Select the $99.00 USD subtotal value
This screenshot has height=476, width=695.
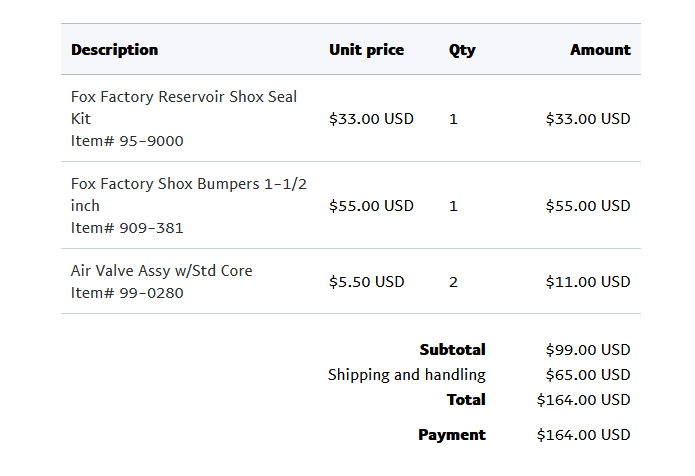pos(588,350)
